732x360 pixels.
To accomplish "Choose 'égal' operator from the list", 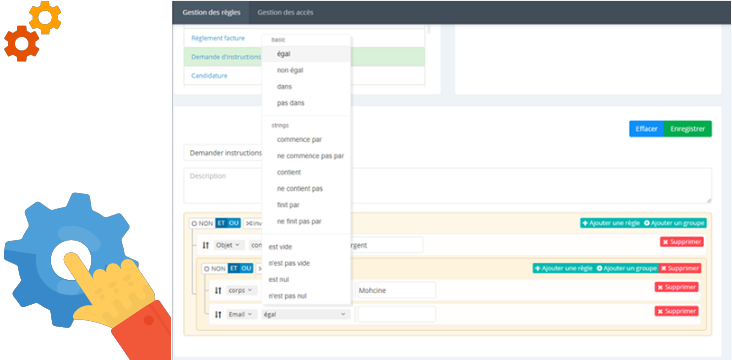I will pyautogui.click(x=306, y=54).
